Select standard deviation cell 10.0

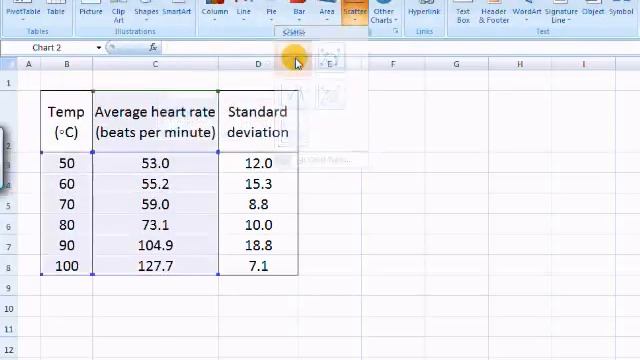pos(258,225)
